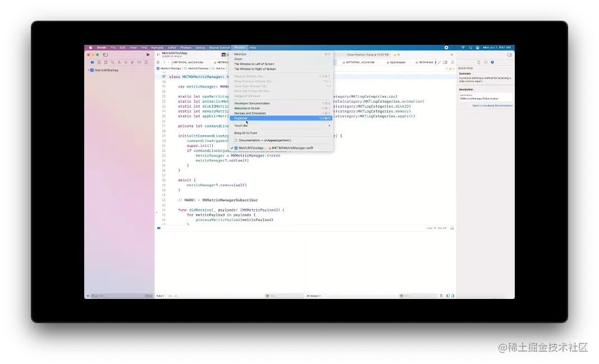
Task: Click the Run play button in toolbar
Action: click(148, 54)
